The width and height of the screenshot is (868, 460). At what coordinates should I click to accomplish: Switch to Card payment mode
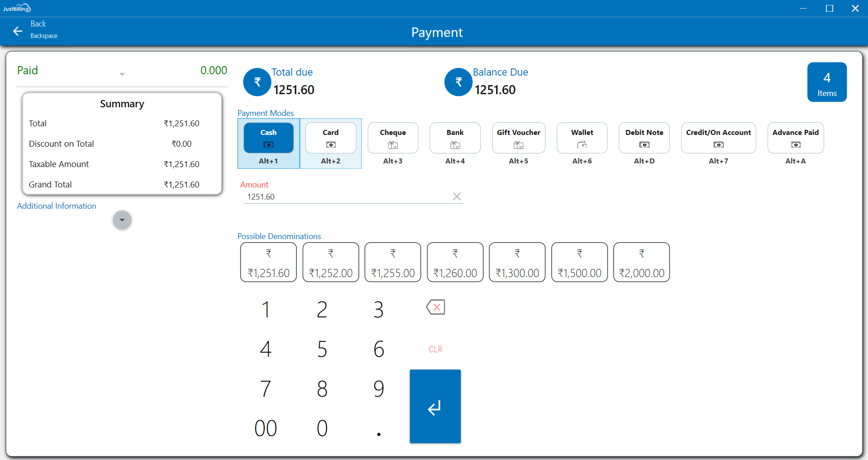331,138
